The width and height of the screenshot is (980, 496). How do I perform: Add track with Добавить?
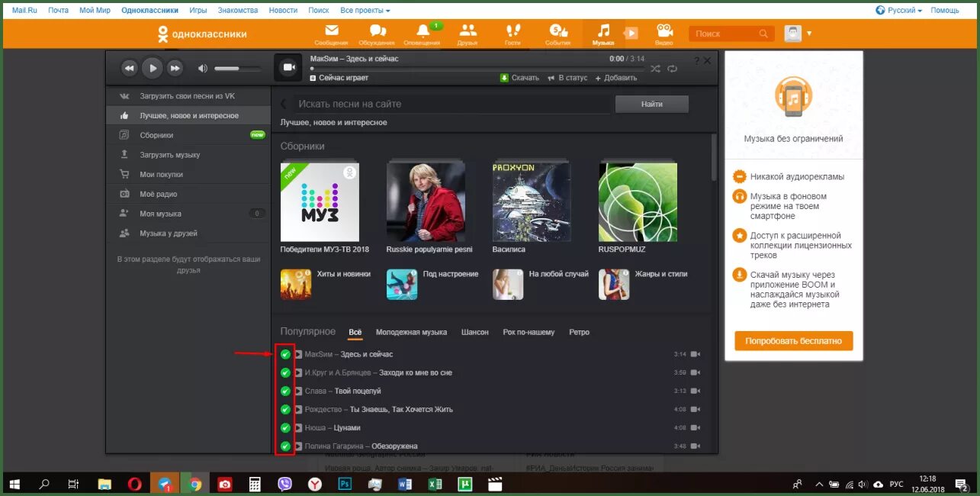[615, 78]
